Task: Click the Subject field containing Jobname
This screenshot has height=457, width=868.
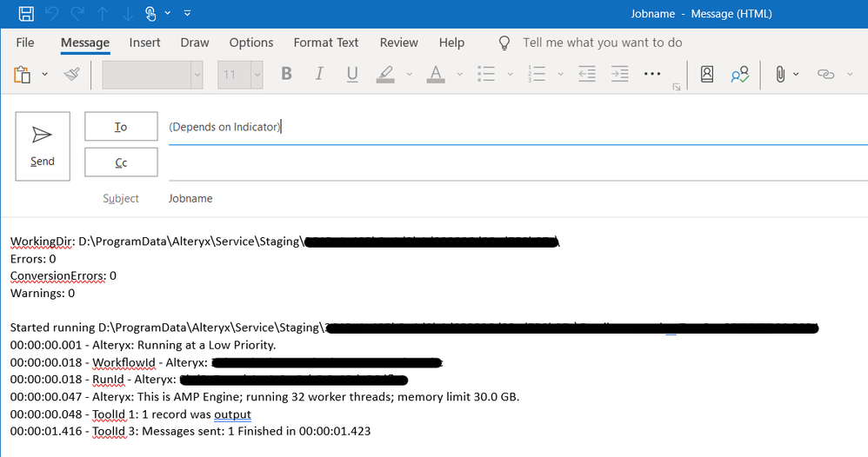Action: coord(518,199)
